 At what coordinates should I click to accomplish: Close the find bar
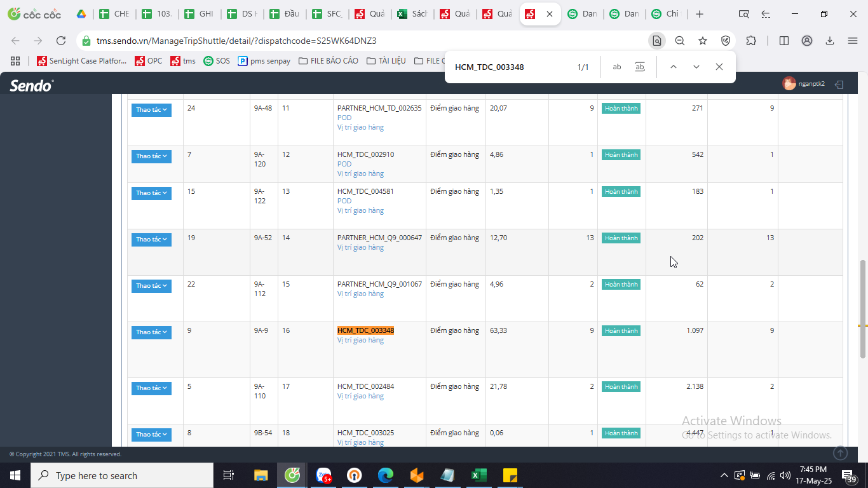(x=719, y=67)
